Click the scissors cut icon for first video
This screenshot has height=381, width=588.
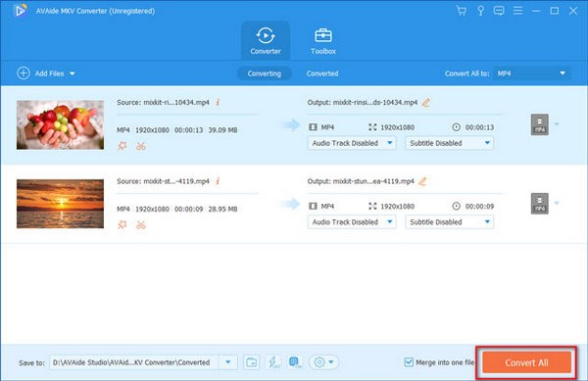(x=141, y=146)
